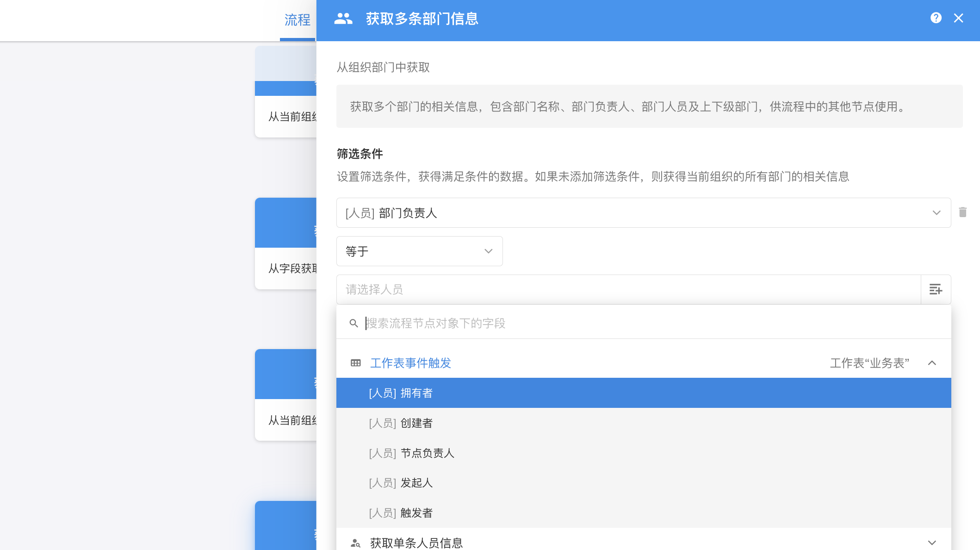Expand the 获取单条人员信息 section
Viewport: 980px width, 550px height.
[932, 543]
